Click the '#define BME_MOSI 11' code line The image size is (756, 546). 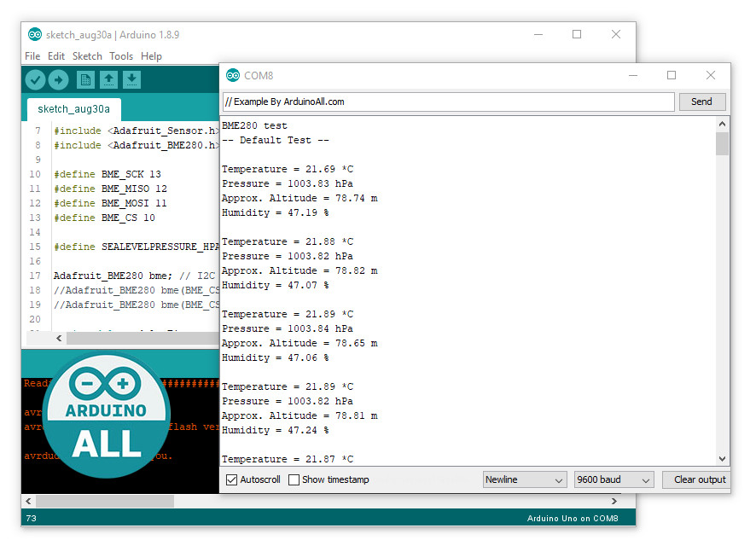pyautogui.click(x=110, y=203)
